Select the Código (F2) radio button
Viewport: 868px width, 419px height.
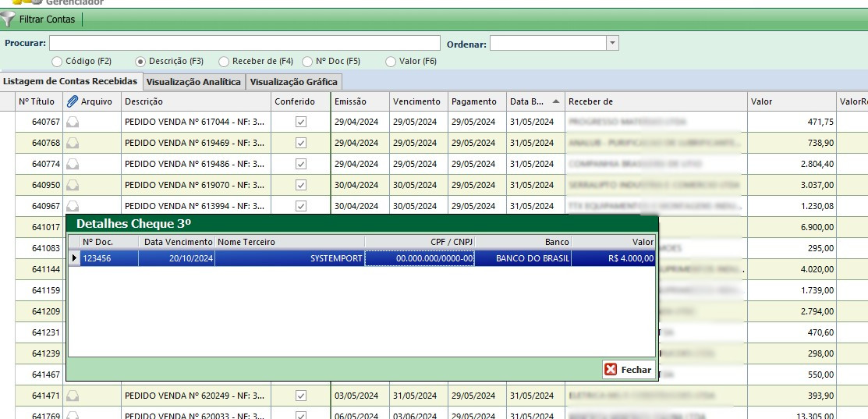57,61
